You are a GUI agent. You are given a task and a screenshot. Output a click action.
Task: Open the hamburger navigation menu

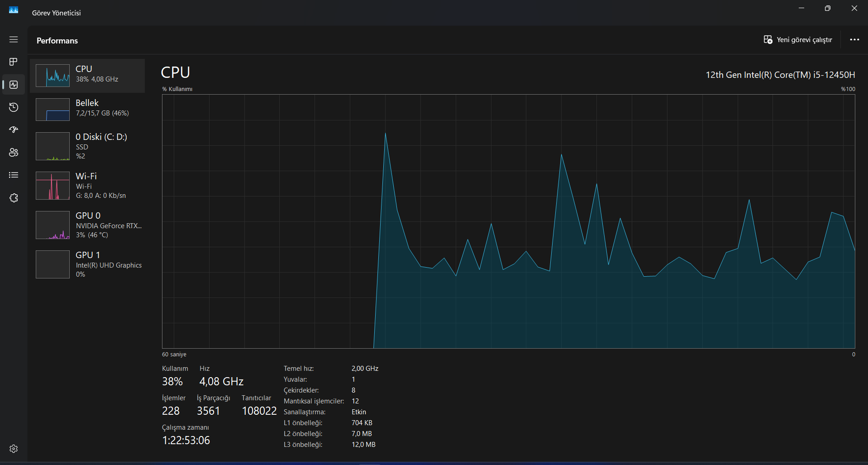click(14, 39)
